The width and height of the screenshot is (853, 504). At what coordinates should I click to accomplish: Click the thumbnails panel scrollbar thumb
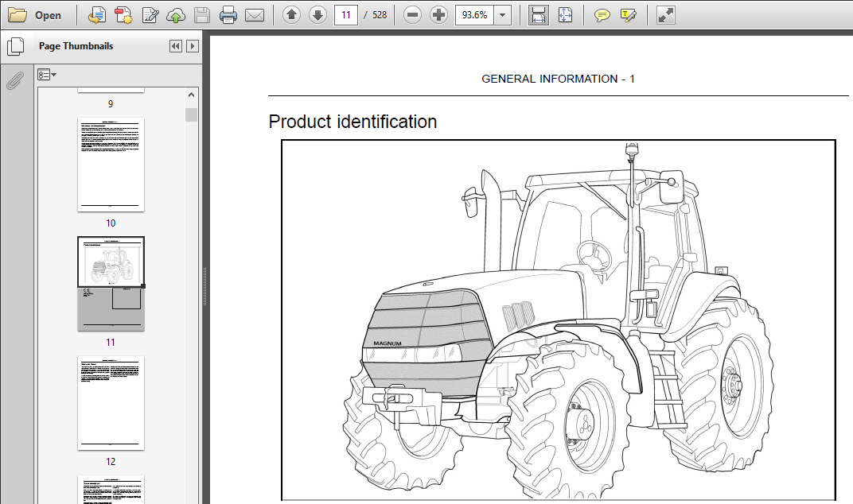(x=191, y=114)
